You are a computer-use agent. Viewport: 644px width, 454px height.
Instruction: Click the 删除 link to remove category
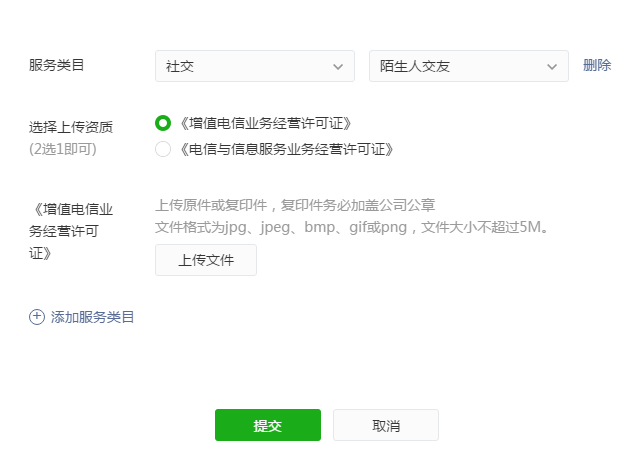[x=597, y=65]
